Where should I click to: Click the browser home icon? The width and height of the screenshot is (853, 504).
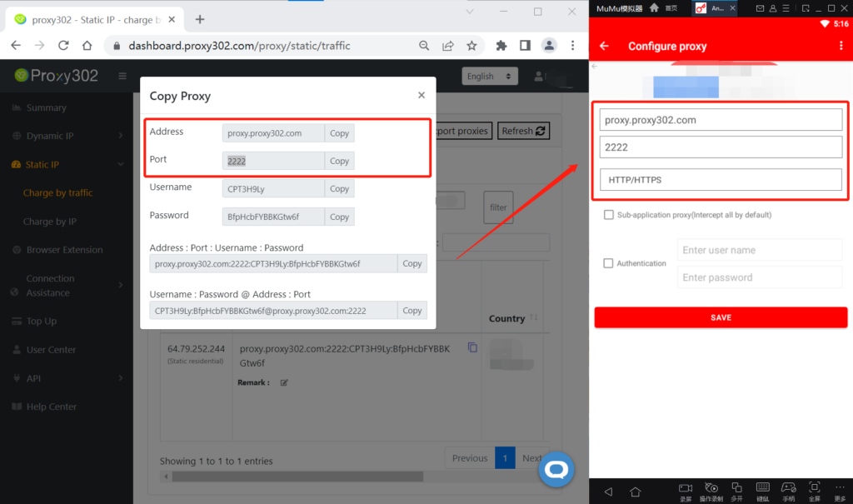87,46
